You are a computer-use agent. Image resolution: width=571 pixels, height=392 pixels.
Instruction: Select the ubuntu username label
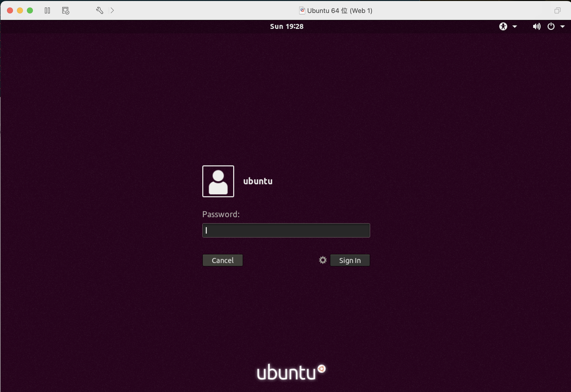point(258,181)
